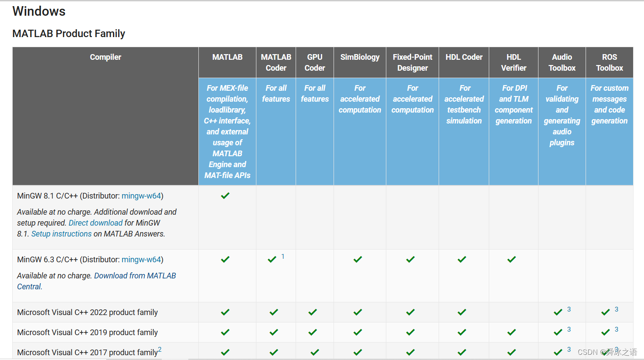Viewport: 644px width, 360px height.
Task: Click Fixed-Point Designer checkmark in Visual C++ 2022 row
Action: pyautogui.click(x=410, y=312)
